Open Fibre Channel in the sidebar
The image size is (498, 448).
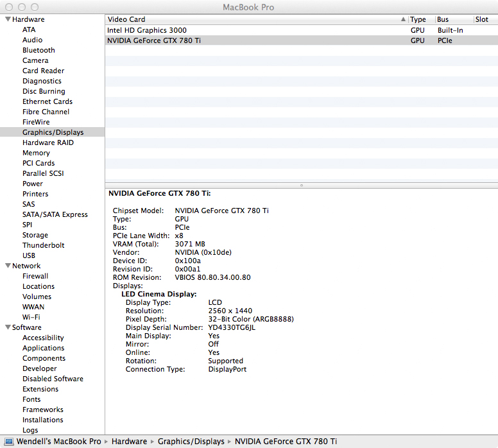click(46, 112)
